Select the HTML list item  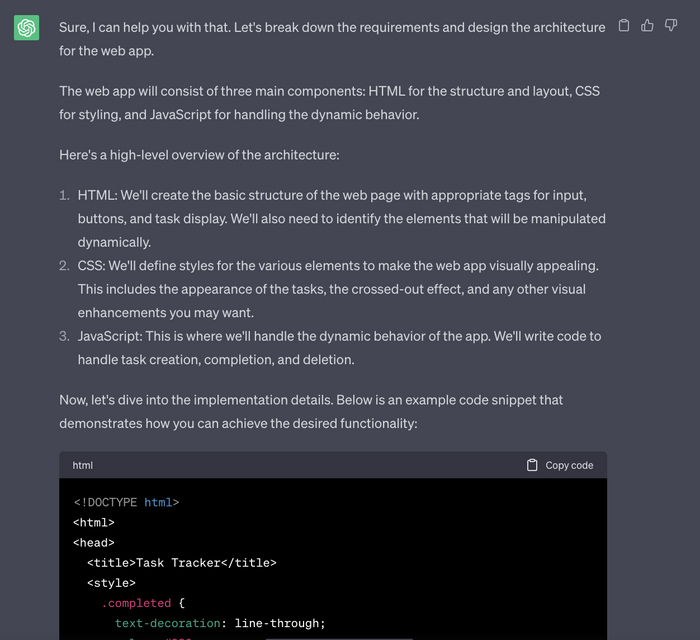(x=340, y=218)
